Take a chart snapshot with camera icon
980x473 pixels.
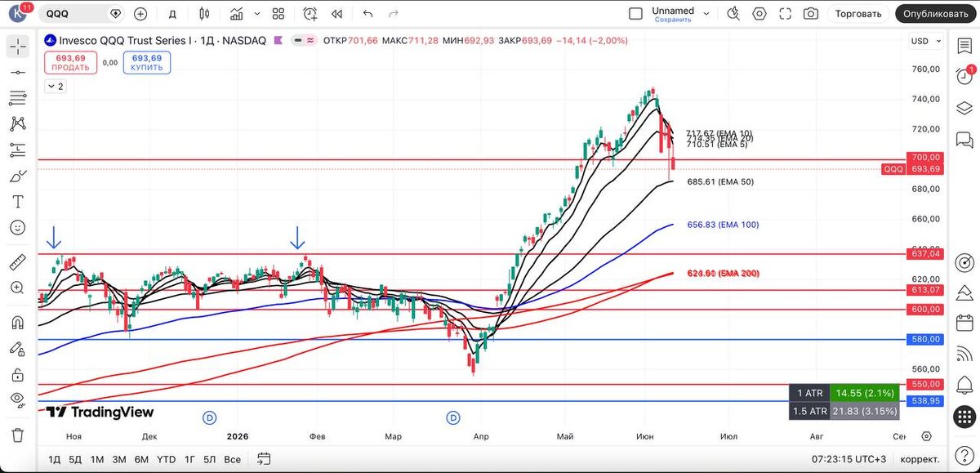(x=810, y=14)
